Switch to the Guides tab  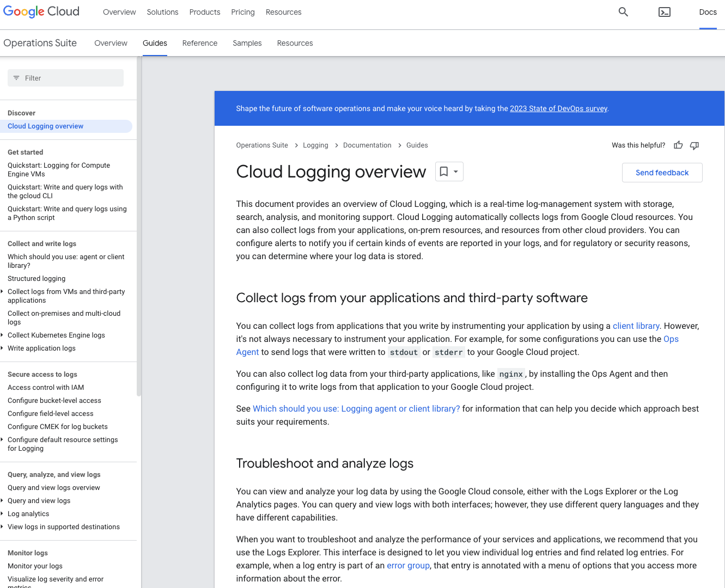point(155,43)
